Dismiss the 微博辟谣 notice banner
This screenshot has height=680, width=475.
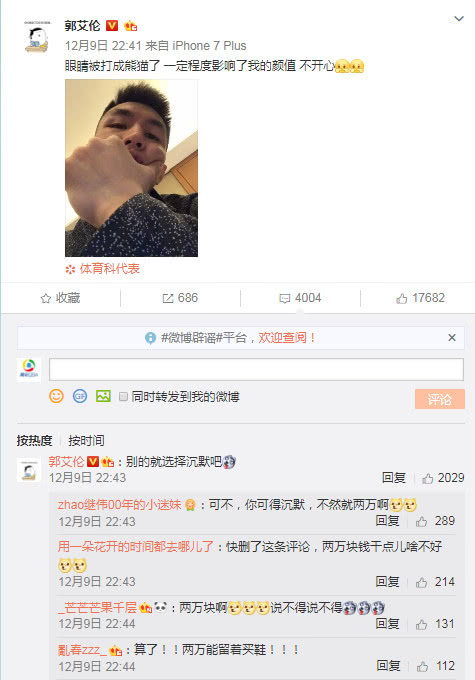[452, 337]
